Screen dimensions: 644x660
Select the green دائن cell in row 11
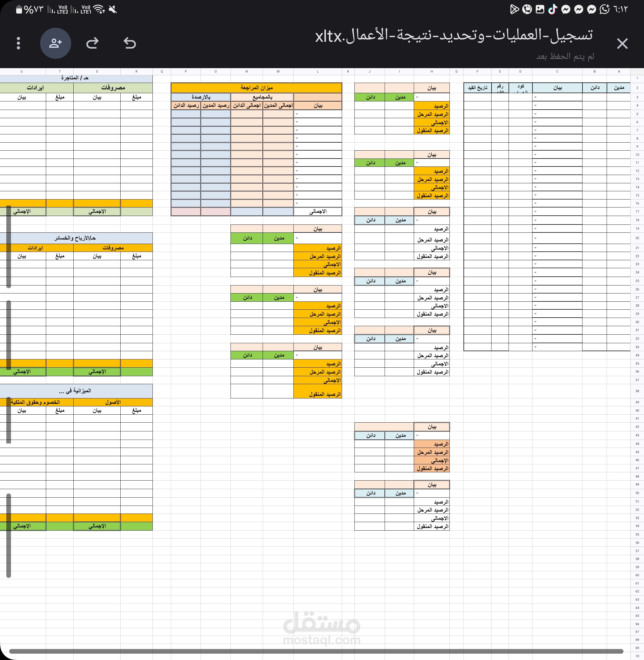coord(370,163)
